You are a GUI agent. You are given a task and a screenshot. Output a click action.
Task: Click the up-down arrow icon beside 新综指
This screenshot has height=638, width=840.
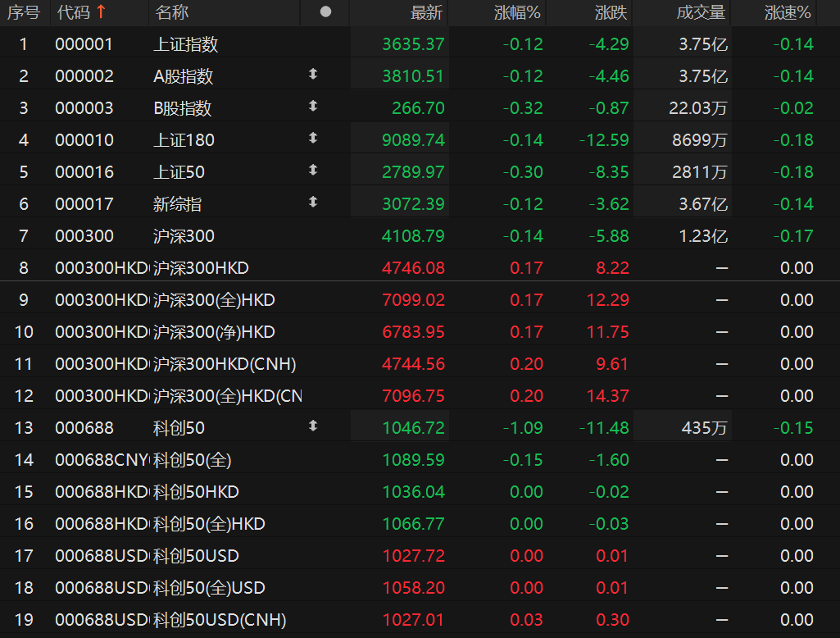pyautogui.click(x=312, y=203)
